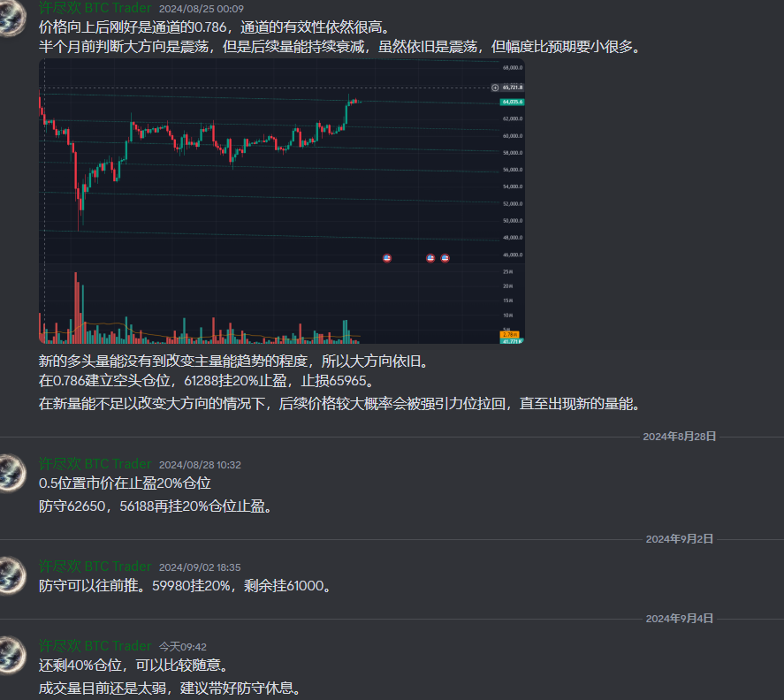Click the 46,000.0 price scale label

pos(514,255)
